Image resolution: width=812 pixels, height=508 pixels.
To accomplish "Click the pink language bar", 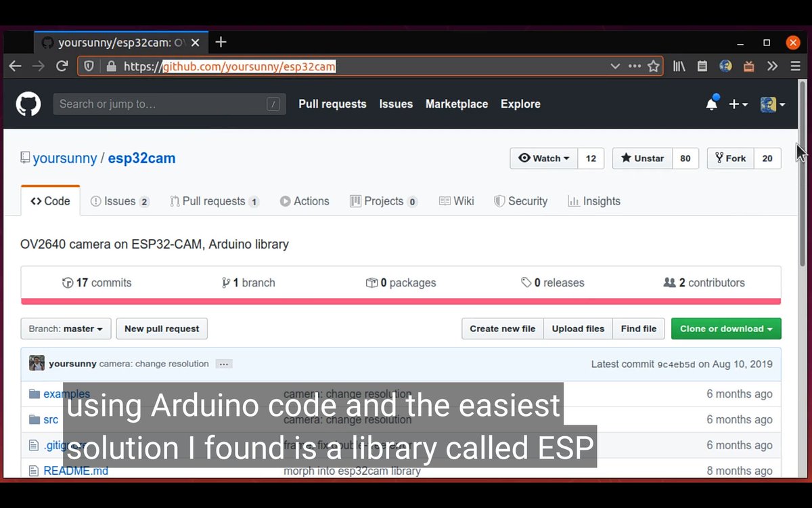I will 401,301.
